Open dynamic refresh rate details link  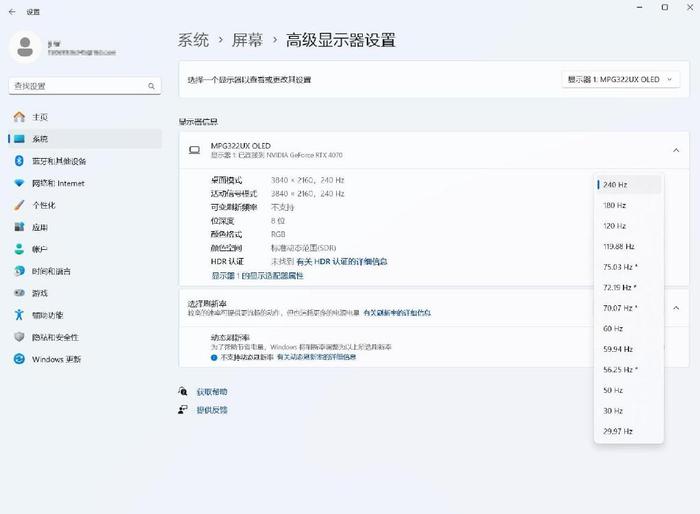point(316,357)
